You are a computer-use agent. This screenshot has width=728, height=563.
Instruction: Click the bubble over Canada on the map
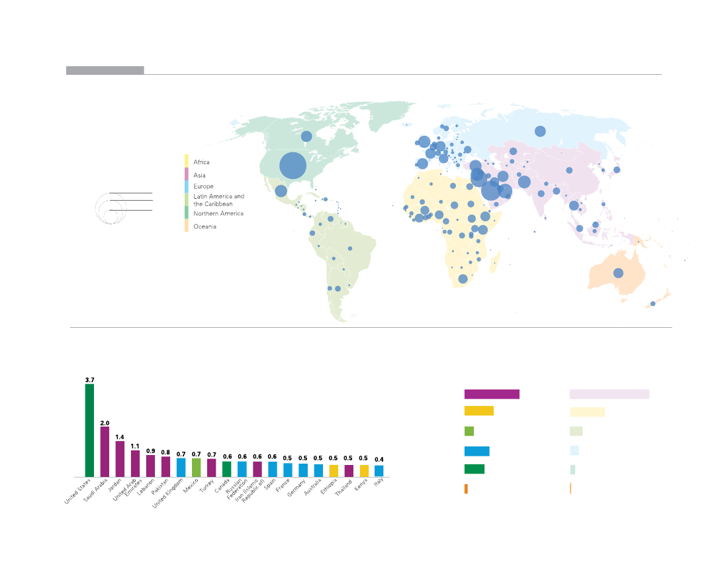click(x=306, y=136)
